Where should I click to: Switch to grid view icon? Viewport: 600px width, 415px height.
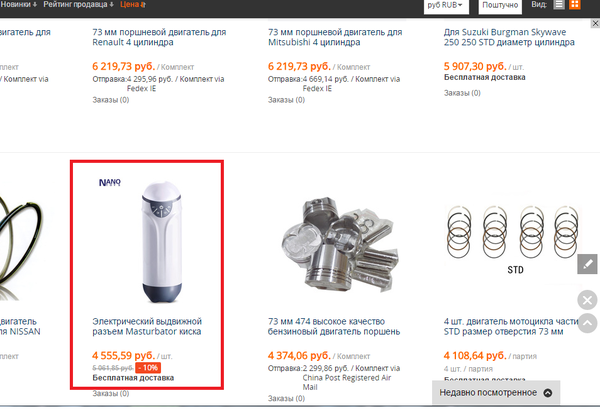[x=575, y=5]
